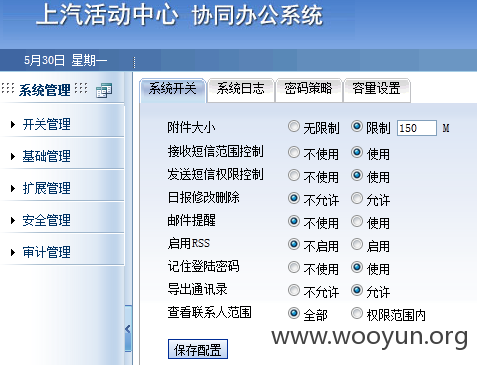477x365 pixels.
Task: Open the 审计管理 sidebar item
Action: (x=47, y=252)
